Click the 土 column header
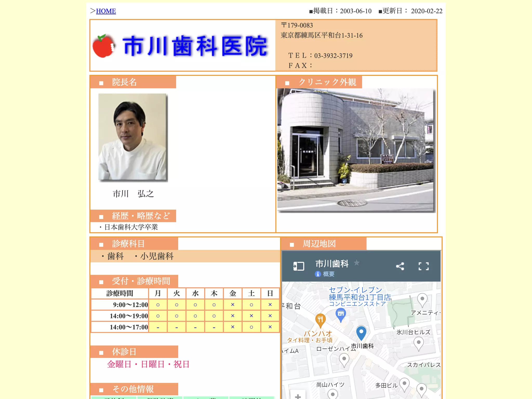 pyautogui.click(x=251, y=294)
